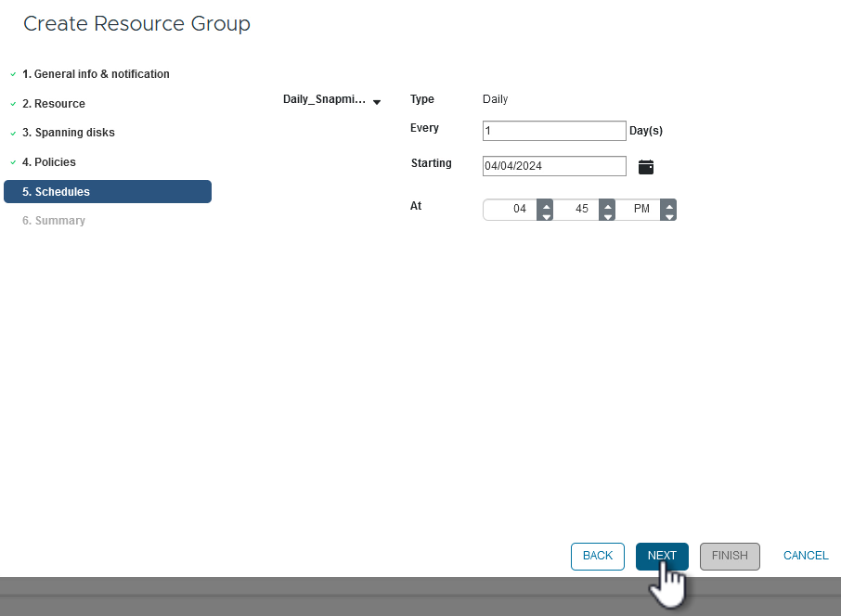
Task: Go to step 4 Policies
Action: (49, 162)
